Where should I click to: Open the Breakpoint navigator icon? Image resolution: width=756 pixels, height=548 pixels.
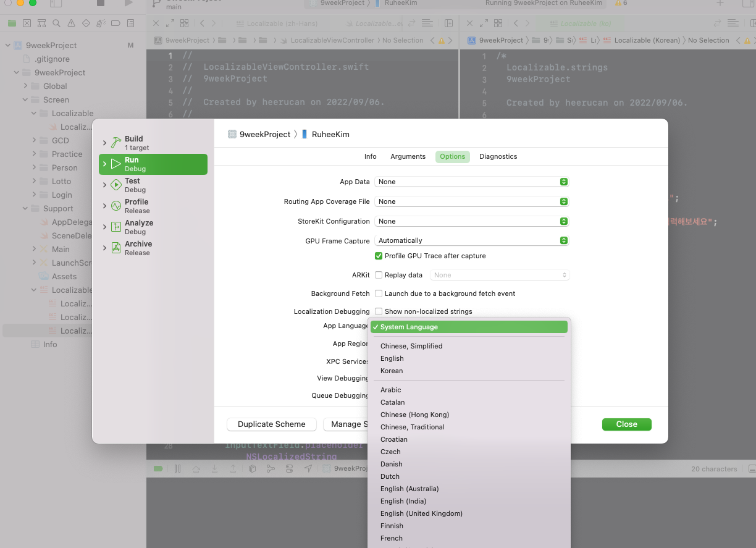coord(115,23)
